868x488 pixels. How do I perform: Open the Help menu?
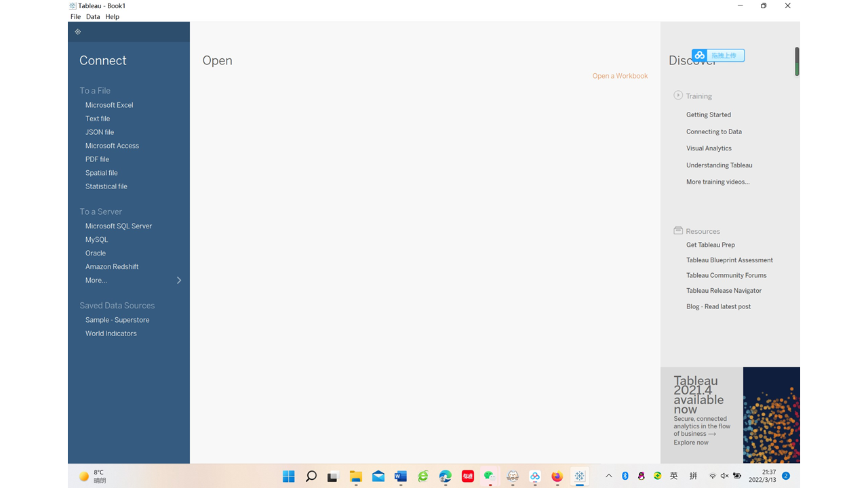[x=113, y=17]
